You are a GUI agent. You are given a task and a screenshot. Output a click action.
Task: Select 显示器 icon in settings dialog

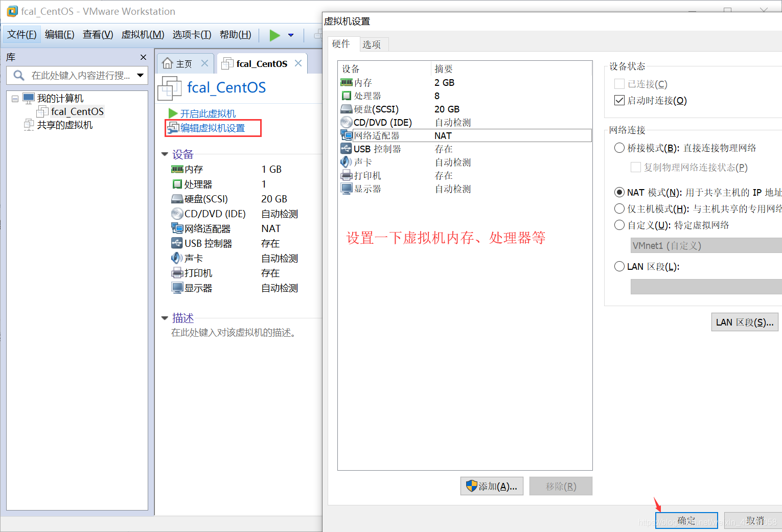(347, 189)
